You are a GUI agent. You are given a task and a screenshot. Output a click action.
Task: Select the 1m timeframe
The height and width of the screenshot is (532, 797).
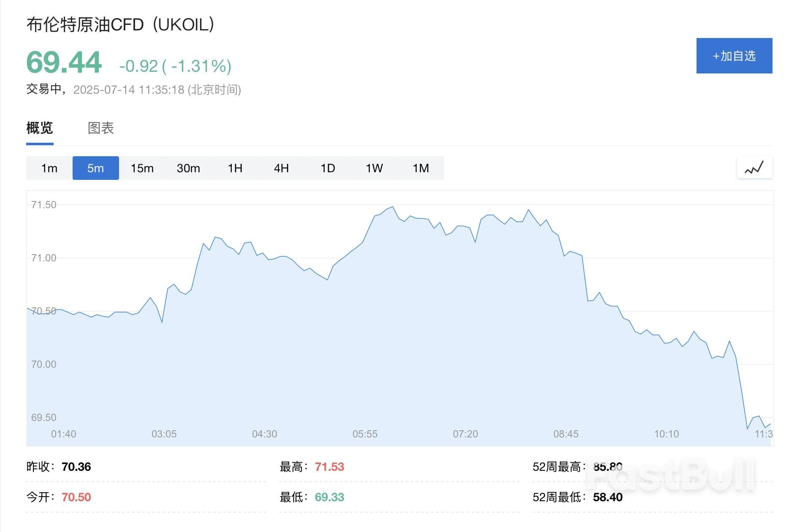click(49, 168)
